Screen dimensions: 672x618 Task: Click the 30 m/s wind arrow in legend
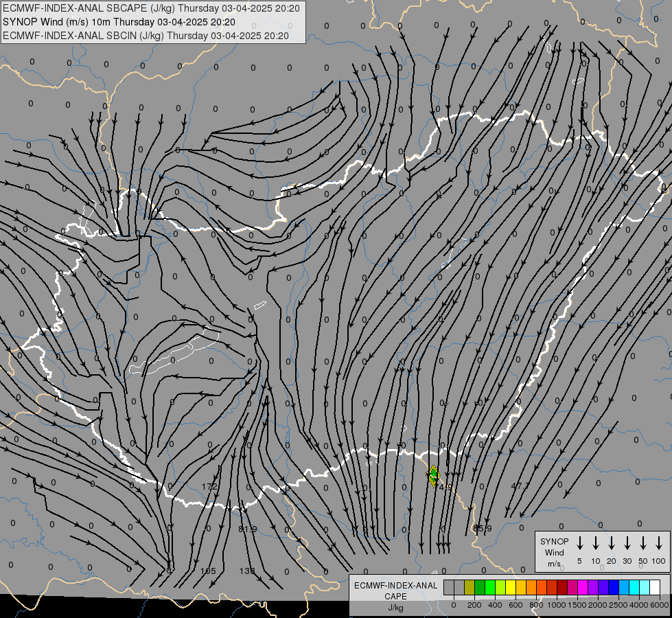click(x=627, y=543)
